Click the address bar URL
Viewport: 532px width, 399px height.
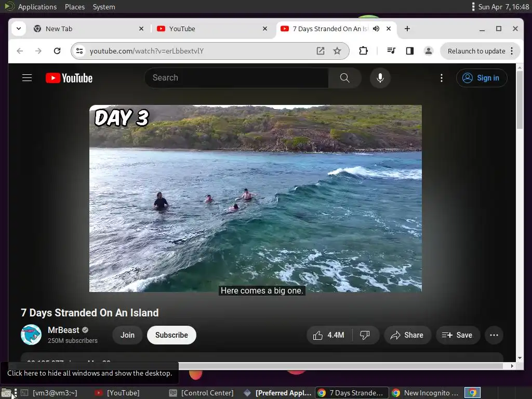click(147, 51)
